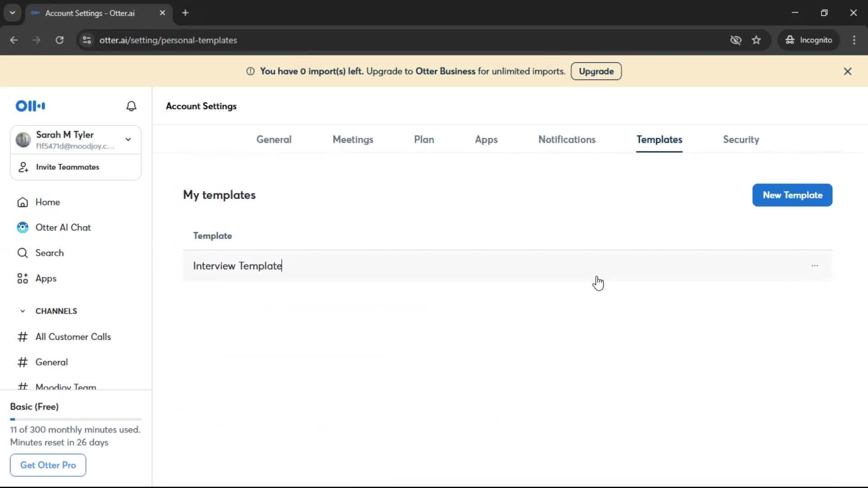Collapse the CHANNELS section
This screenshot has width=868, height=488.
(x=23, y=311)
